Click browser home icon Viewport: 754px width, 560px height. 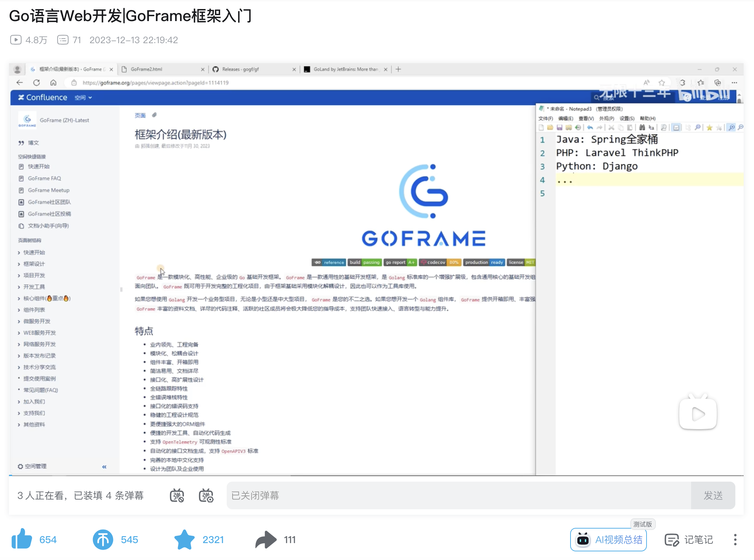pyautogui.click(x=53, y=83)
